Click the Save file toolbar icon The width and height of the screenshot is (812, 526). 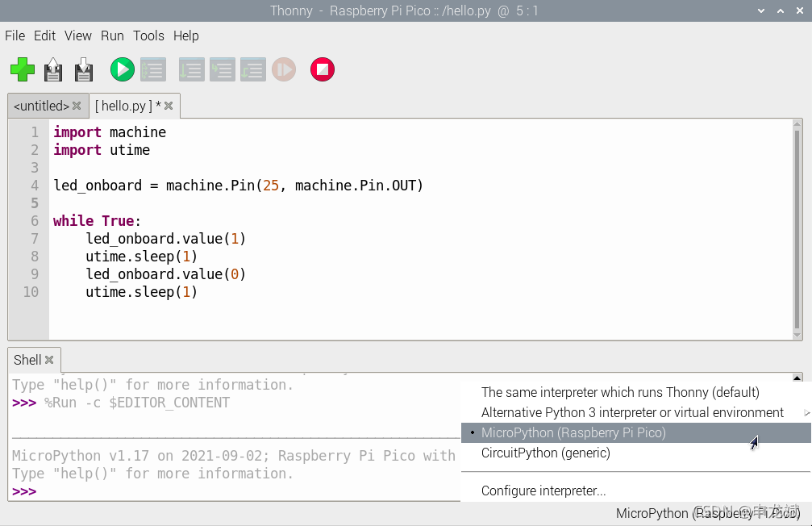[83, 69]
